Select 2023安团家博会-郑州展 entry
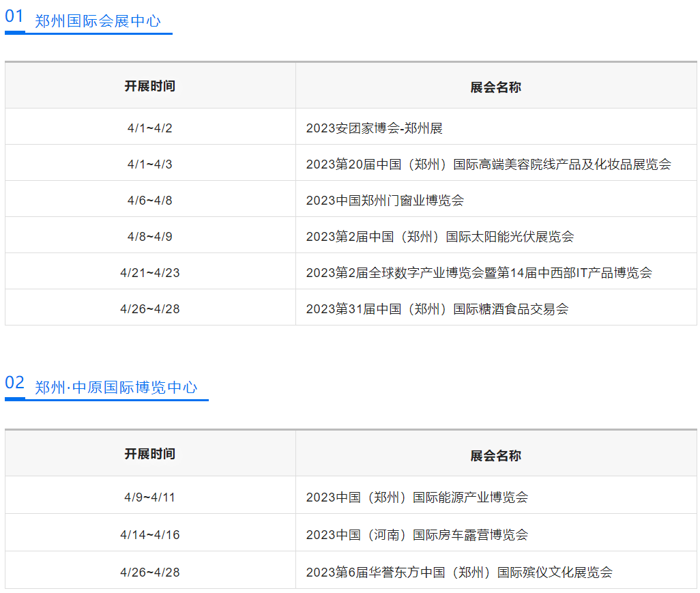The height and width of the screenshot is (593, 700). (374, 128)
